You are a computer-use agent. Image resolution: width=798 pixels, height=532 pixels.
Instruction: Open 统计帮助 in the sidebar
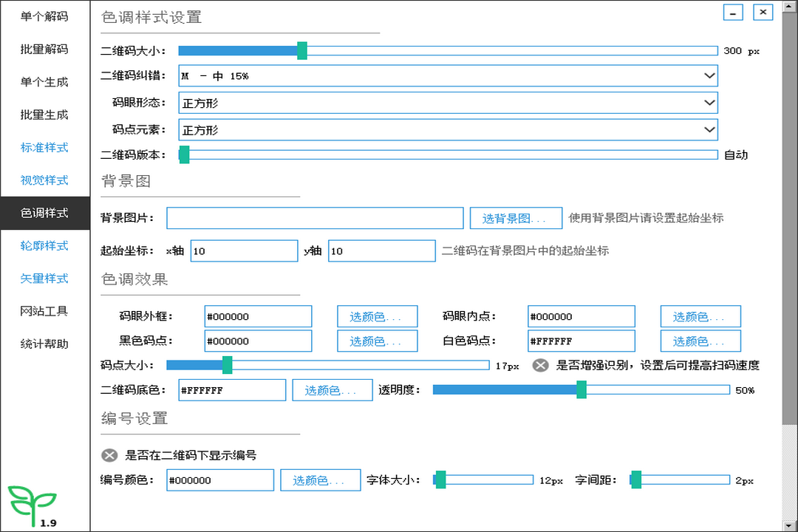44,344
